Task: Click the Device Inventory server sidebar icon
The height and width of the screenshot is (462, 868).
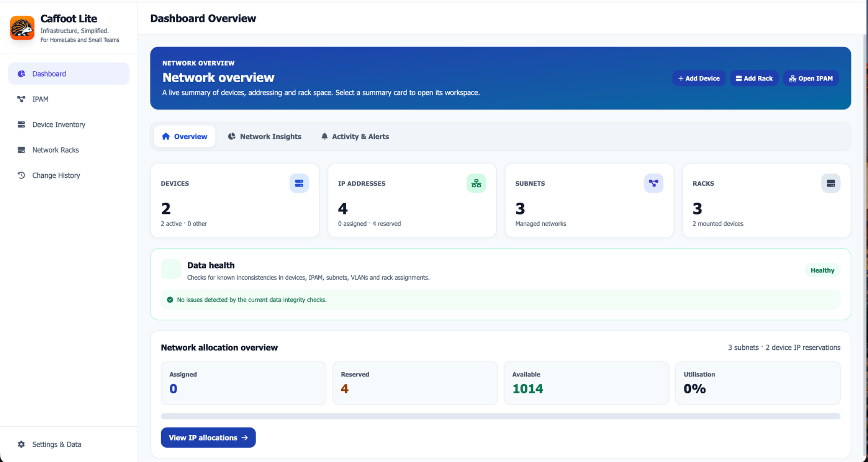Action: (x=21, y=125)
